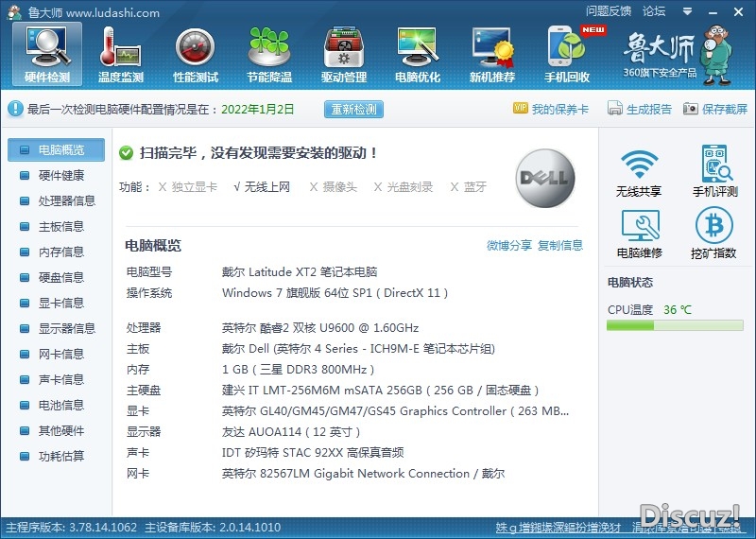Viewport: 756px width, 539px height.
Task: Click the 戴尔 Latitude XT2 model text
Action: 300,271
